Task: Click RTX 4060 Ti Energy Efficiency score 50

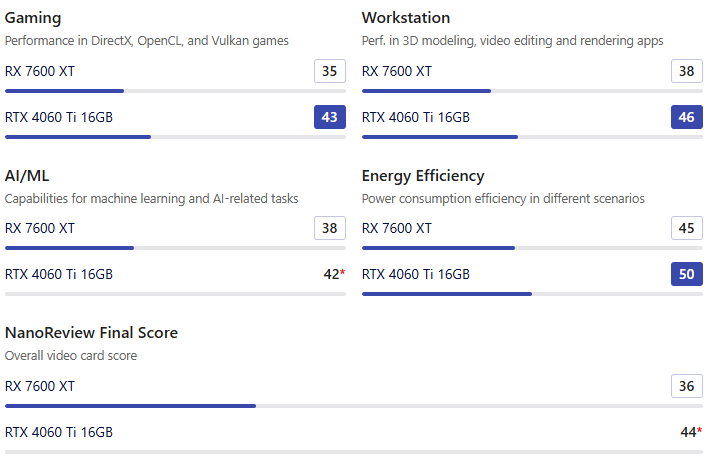Action: click(686, 274)
